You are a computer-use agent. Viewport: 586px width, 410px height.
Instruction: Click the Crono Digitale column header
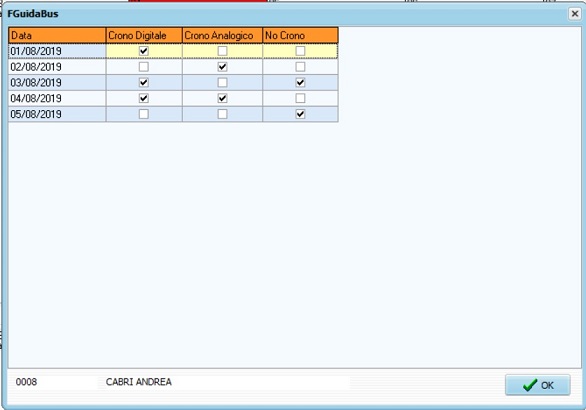(x=144, y=36)
